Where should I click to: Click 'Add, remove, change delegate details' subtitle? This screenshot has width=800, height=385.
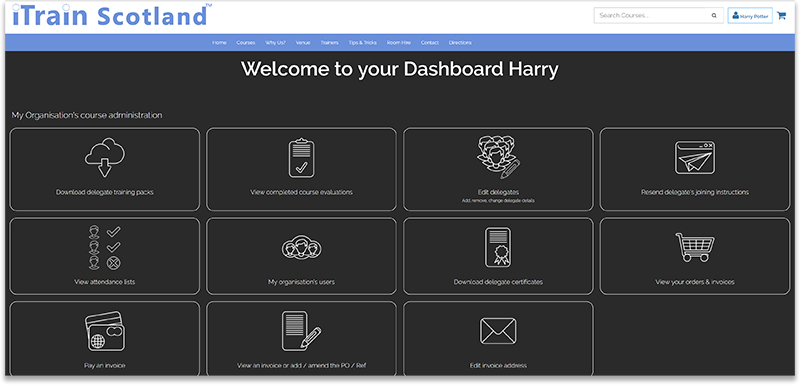click(x=498, y=201)
